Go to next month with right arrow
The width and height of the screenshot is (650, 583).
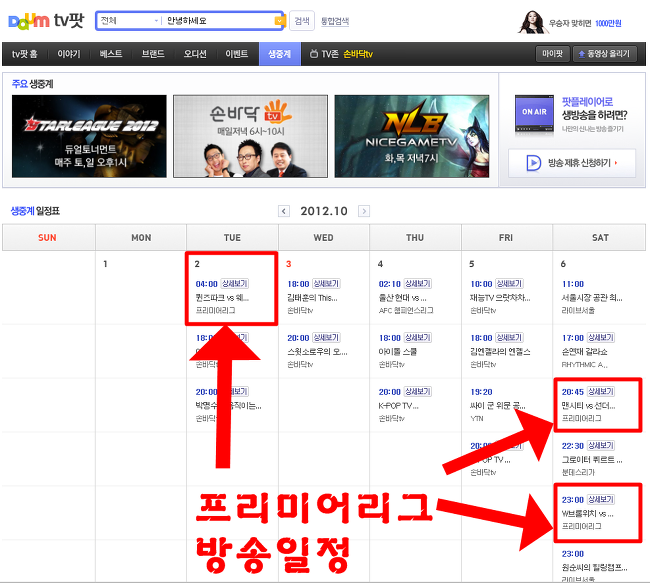point(364,211)
